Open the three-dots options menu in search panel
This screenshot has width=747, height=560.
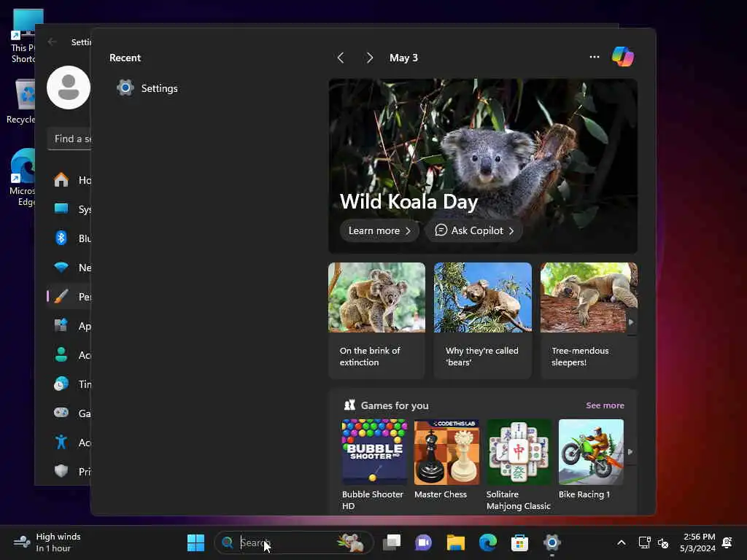pyautogui.click(x=594, y=57)
